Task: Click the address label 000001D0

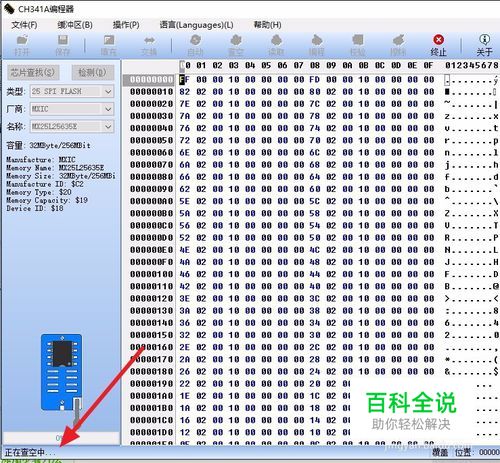Action: 152,432
